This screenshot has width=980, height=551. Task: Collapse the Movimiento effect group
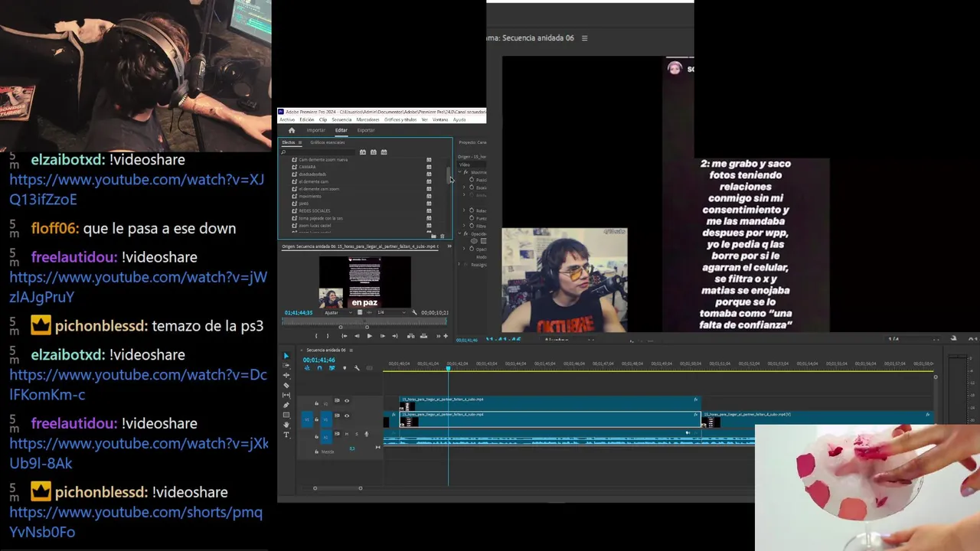pos(459,172)
